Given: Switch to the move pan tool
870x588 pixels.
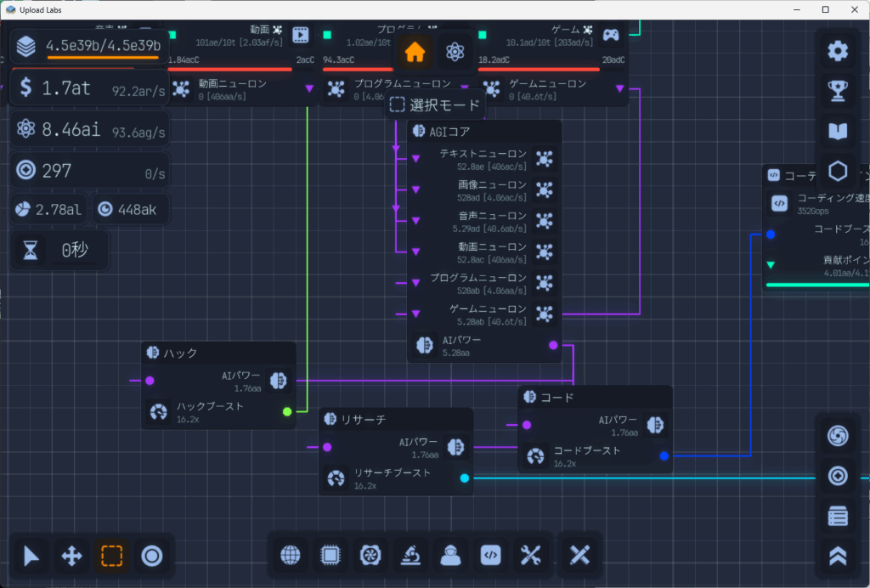Looking at the screenshot, I should pyautogui.click(x=72, y=556).
